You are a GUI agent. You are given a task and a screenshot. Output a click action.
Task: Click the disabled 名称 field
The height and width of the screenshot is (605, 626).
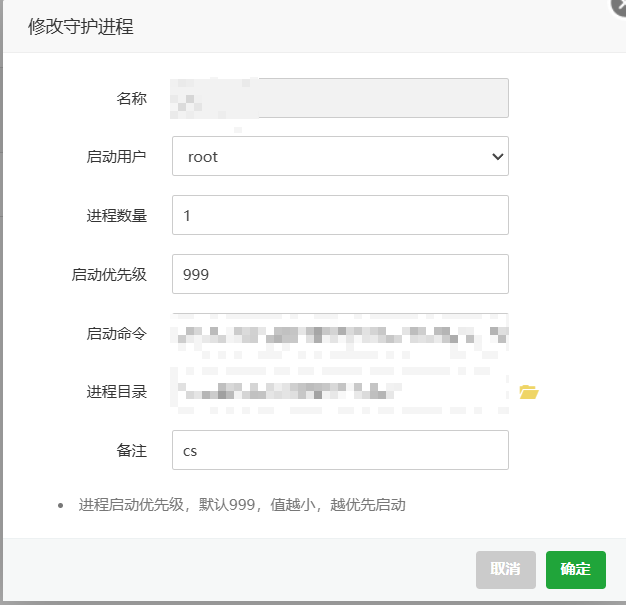click(x=340, y=98)
